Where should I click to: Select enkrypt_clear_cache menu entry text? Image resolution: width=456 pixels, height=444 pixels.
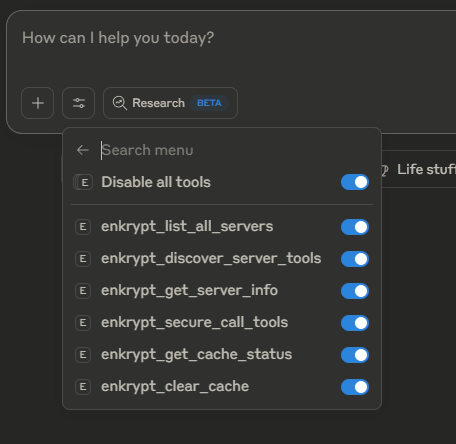(x=175, y=387)
